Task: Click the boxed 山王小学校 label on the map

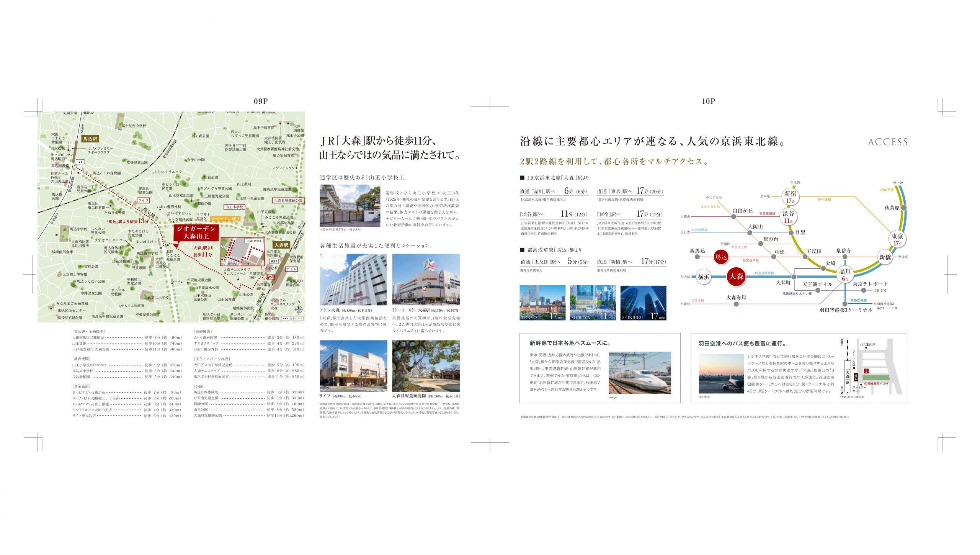Action: (234, 207)
